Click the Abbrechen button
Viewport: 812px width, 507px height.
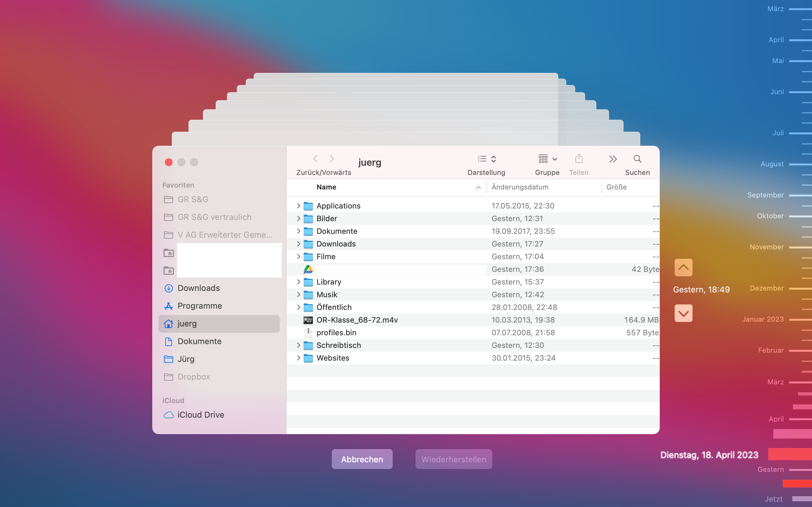362,459
